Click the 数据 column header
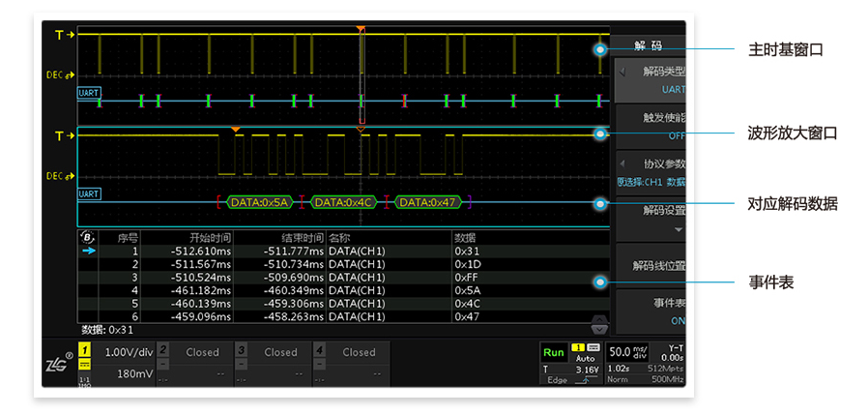The width and height of the screenshot is (868, 414). click(464, 238)
